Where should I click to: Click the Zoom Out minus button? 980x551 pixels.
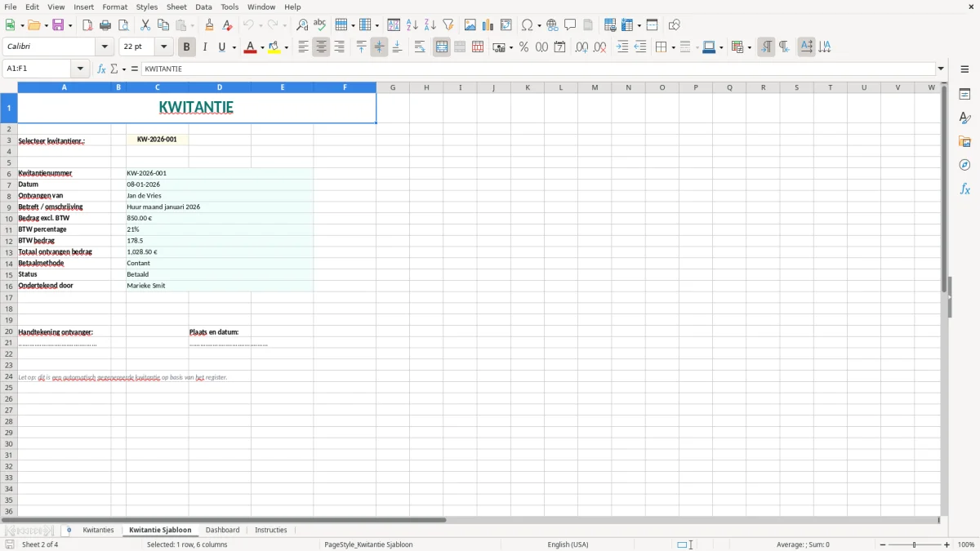[882, 544]
